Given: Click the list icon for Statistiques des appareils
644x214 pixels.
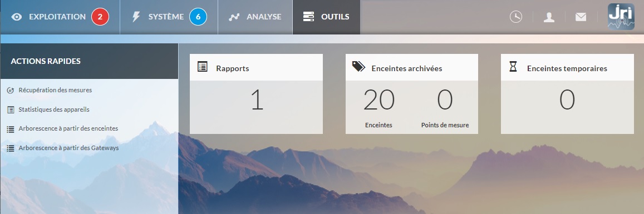Looking at the screenshot, I should click(11, 110).
